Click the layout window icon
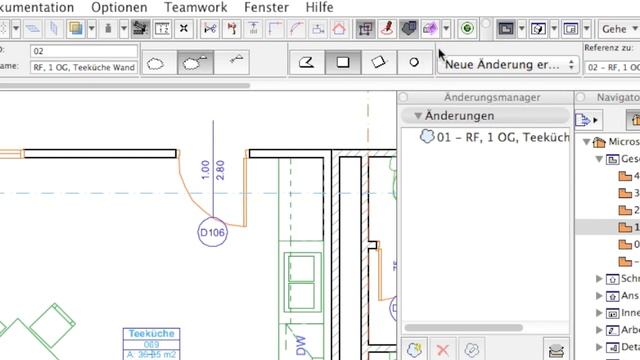640x360 pixels. 571,29
